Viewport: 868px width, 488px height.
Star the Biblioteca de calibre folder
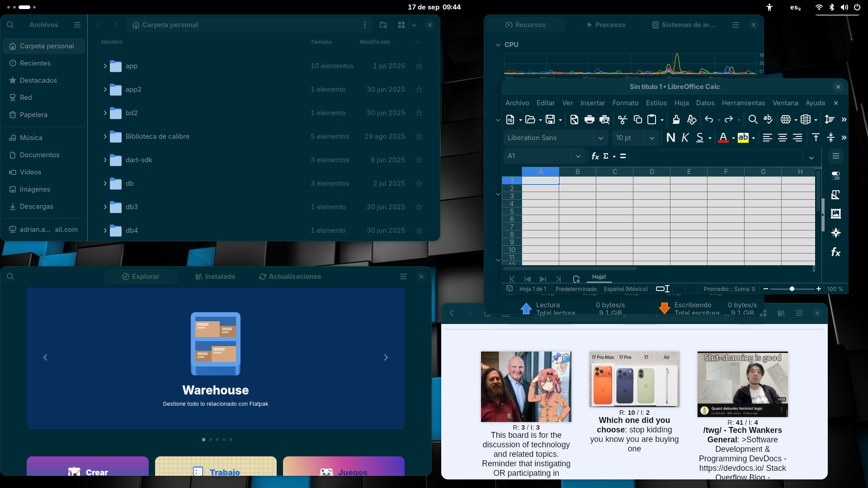pyautogui.click(x=419, y=136)
